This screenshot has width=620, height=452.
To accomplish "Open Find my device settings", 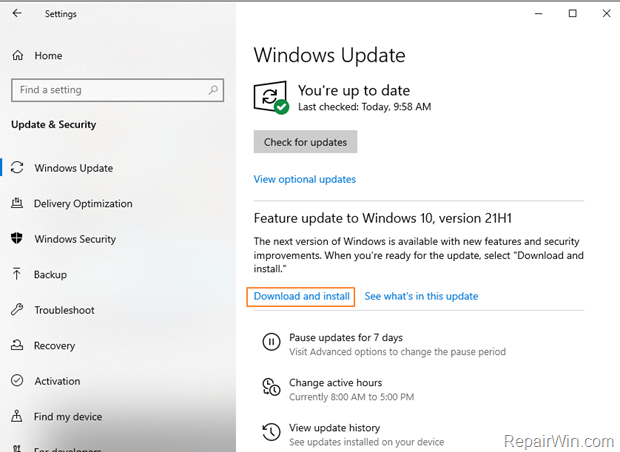I will 68,417.
